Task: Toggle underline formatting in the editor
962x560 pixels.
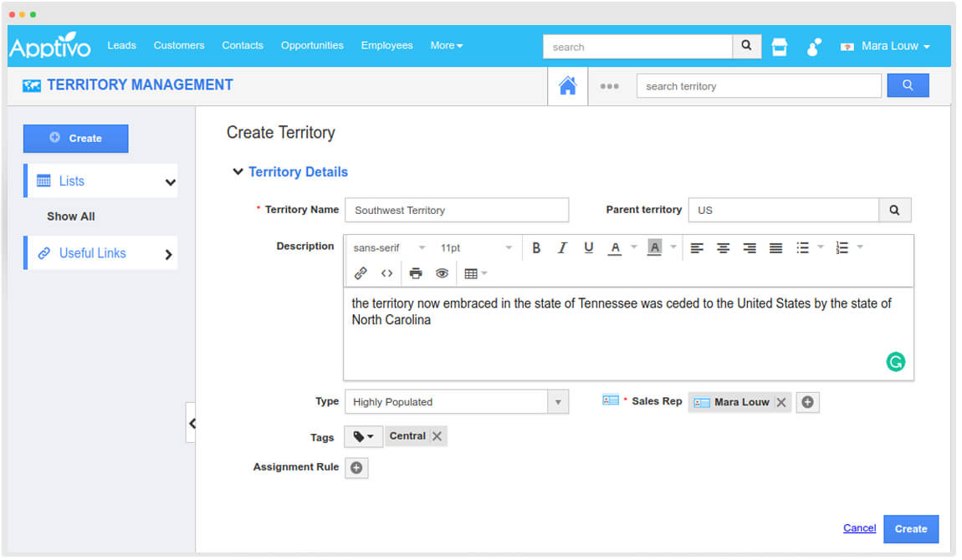Action: 588,247
